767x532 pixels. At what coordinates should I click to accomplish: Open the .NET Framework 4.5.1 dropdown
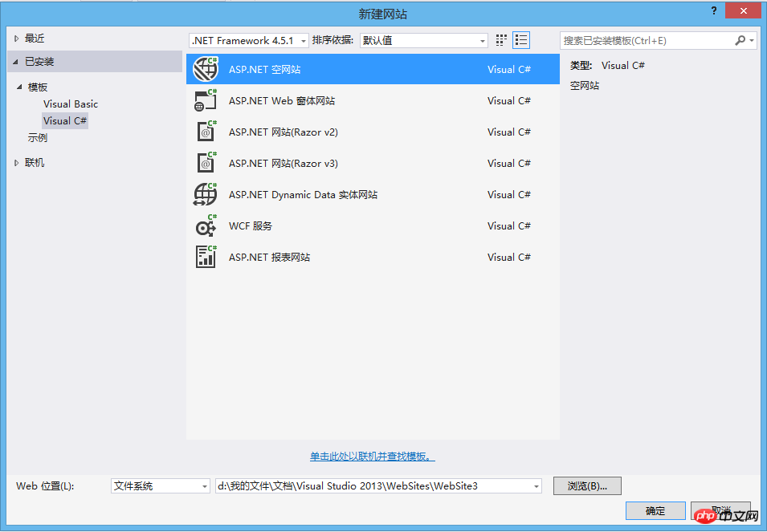(248, 41)
